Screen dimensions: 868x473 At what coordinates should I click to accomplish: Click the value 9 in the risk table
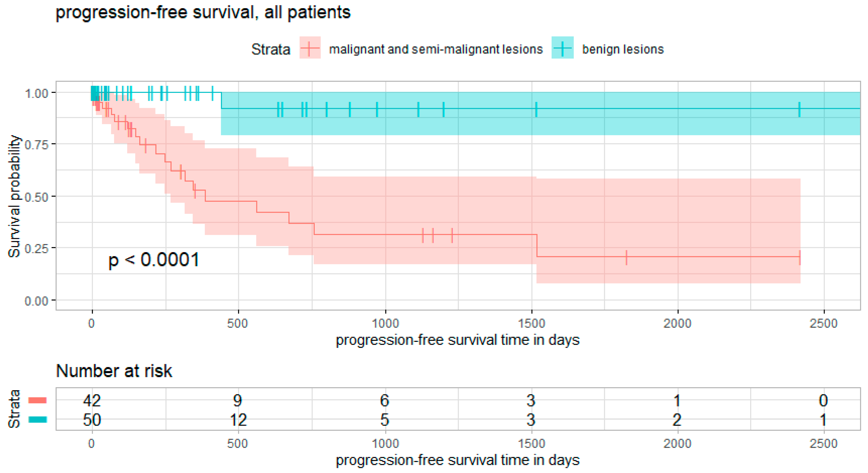[x=238, y=401]
